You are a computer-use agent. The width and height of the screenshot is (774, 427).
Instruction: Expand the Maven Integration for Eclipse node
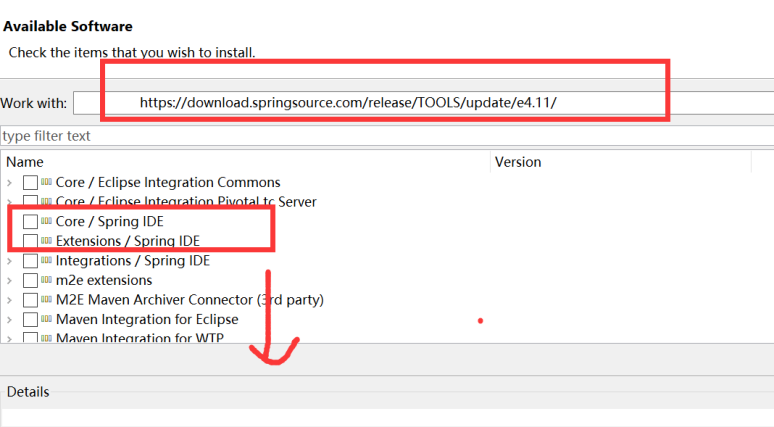[10, 319]
